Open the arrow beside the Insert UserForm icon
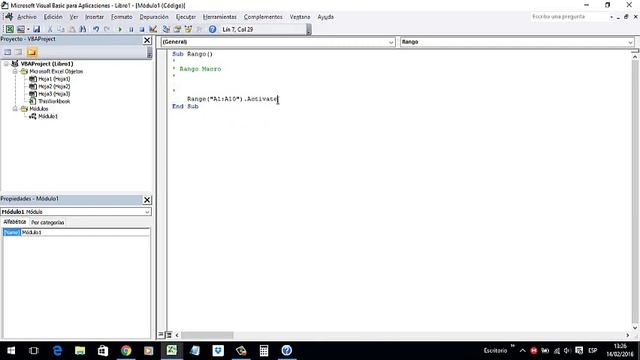This screenshot has height=360, width=640. (x=28, y=29)
